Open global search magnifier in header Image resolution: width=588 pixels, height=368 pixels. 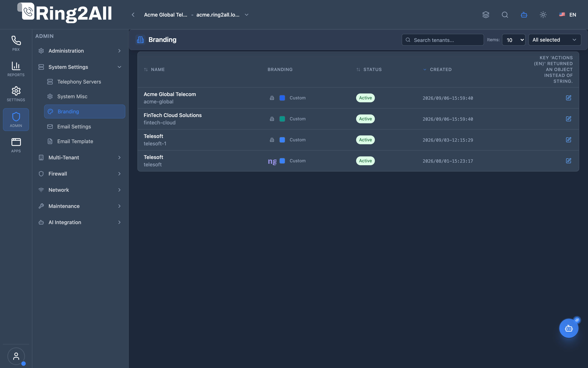tap(505, 15)
